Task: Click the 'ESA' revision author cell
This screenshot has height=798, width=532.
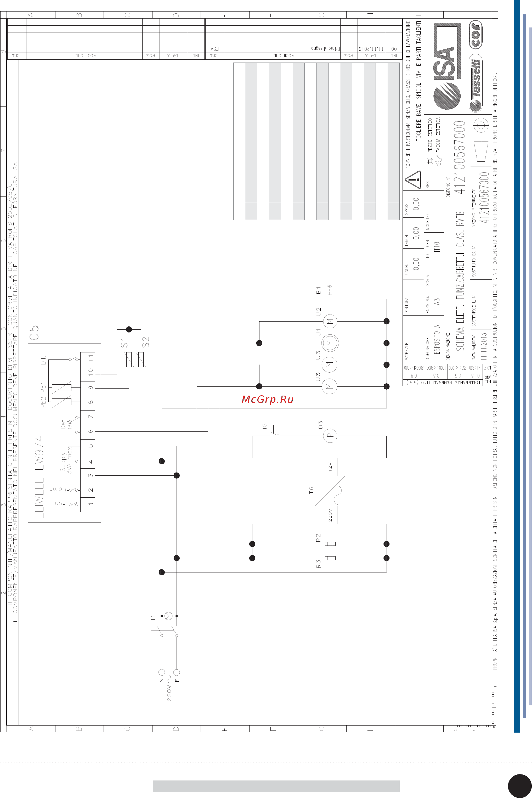Action: click(x=214, y=49)
